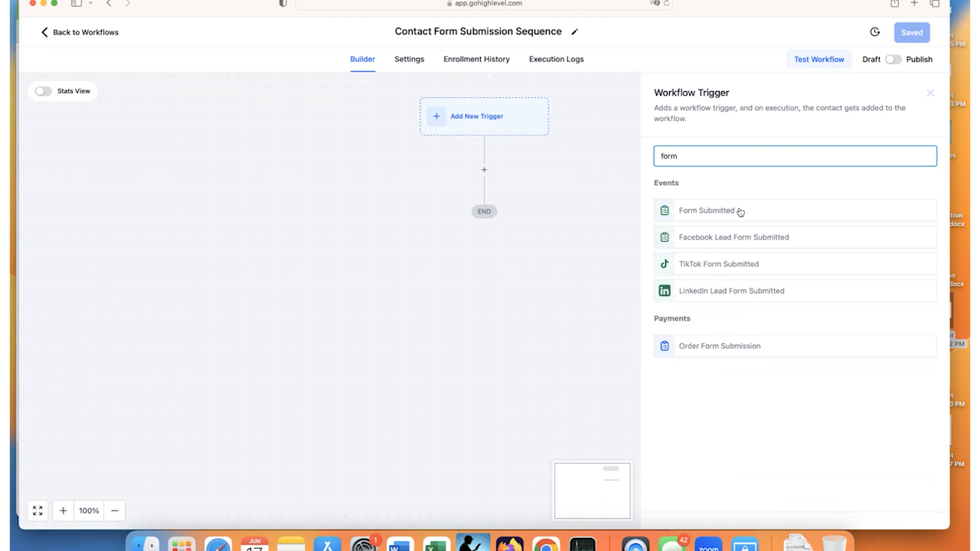Open the Execution Logs tab

click(x=556, y=59)
